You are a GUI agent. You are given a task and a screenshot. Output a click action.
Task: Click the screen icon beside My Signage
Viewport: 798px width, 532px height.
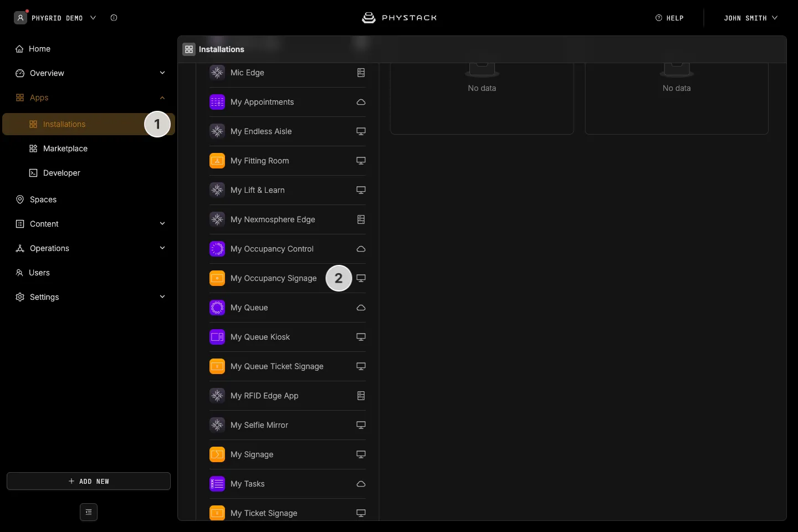[x=361, y=454]
